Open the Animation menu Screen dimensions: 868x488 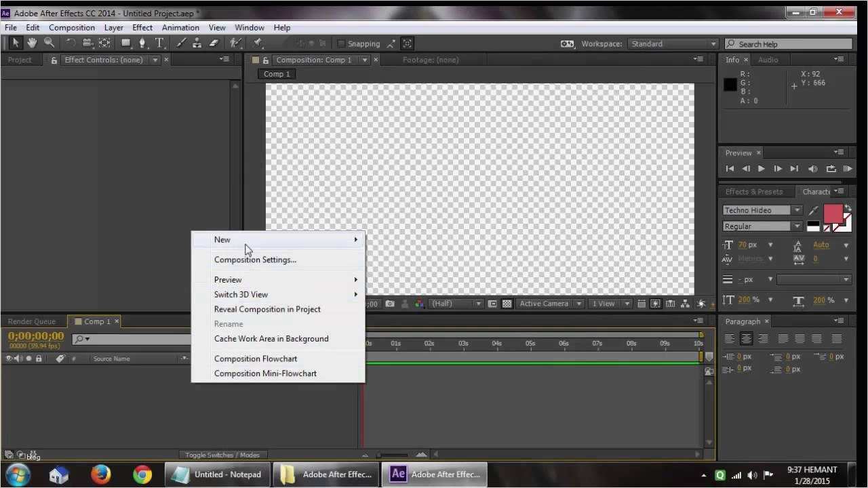click(180, 28)
